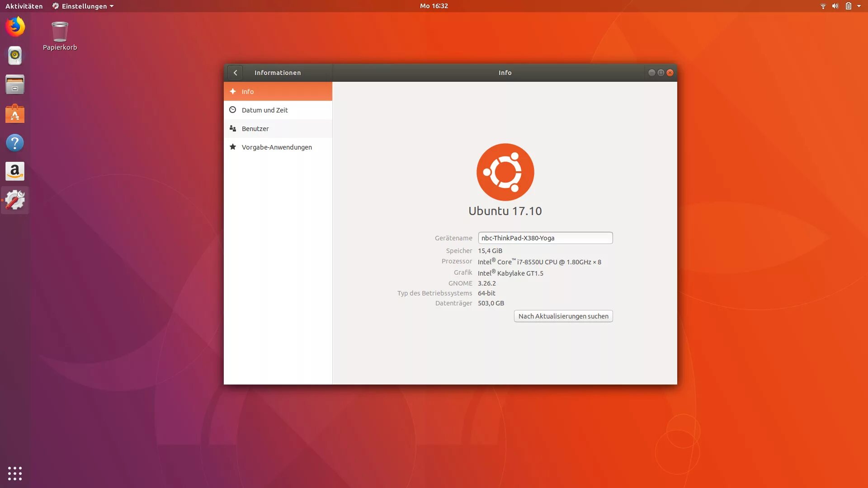Click Aktivitäten in the top bar
This screenshot has height=488, width=868.
24,6
